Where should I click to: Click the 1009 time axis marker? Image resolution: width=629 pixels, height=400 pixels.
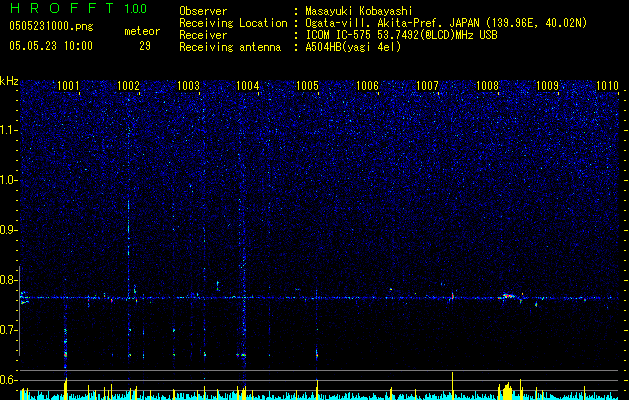coord(547,85)
